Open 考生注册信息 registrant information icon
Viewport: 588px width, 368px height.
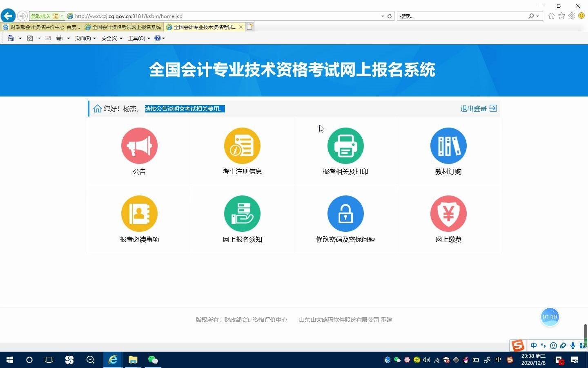(242, 146)
